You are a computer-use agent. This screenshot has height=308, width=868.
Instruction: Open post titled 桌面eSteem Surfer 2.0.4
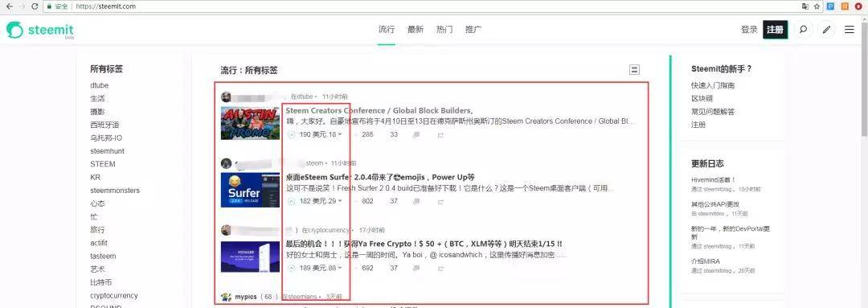[x=380, y=177]
